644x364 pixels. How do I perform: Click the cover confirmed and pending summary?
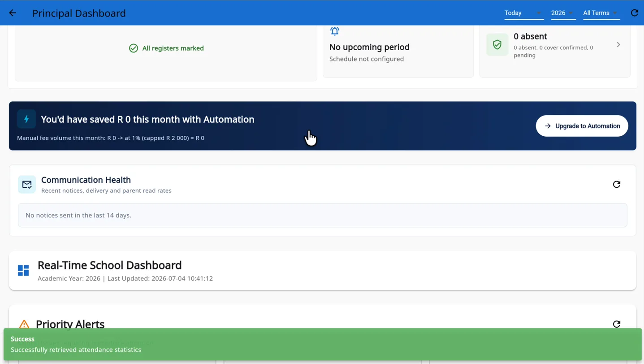(x=553, y=51)
